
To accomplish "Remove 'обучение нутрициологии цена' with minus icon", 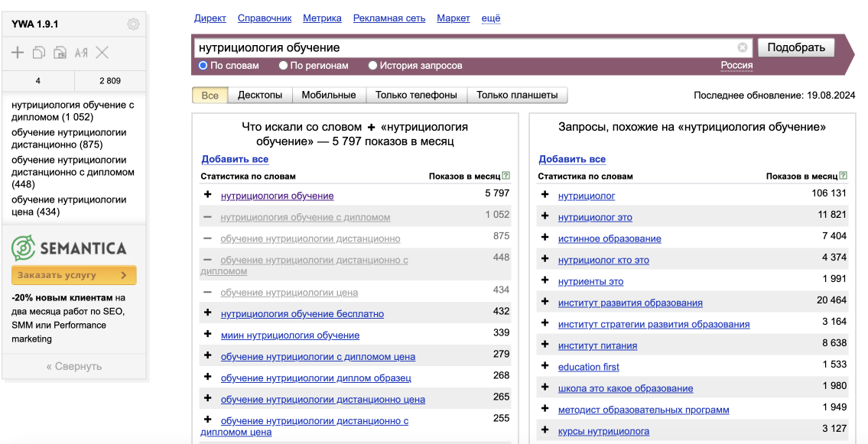I will pos(207,292).
